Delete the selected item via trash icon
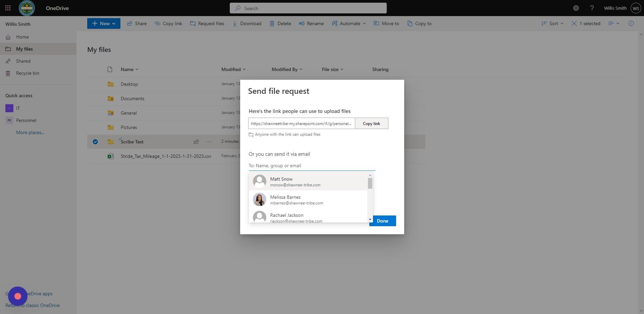 (x=272, y=23)
